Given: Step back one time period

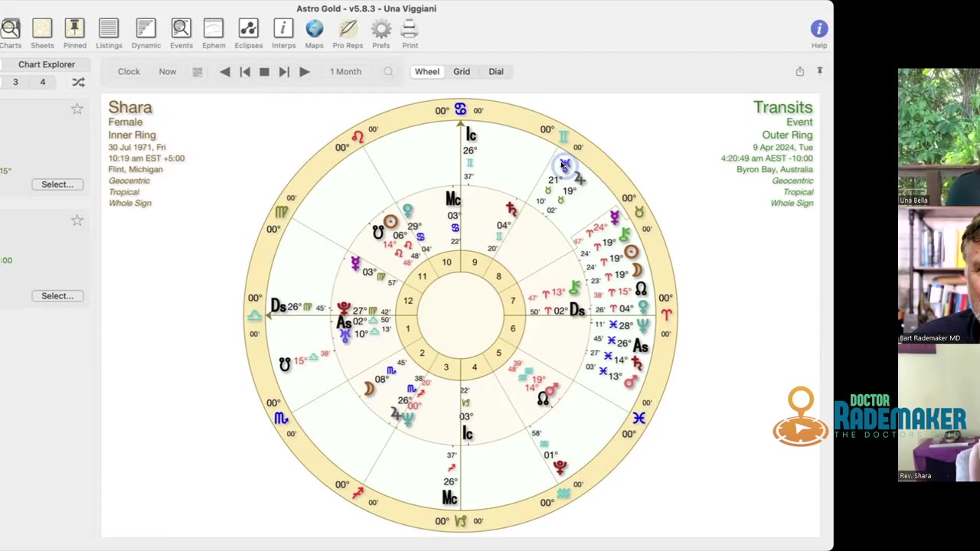Looking at the screenshot, I should tap(224, 72).
